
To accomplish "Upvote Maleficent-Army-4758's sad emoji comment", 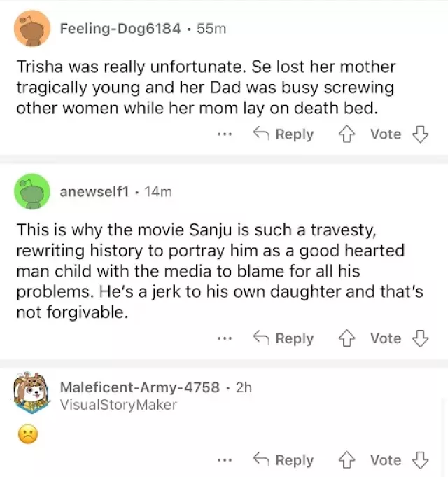I will click(346, 460).
